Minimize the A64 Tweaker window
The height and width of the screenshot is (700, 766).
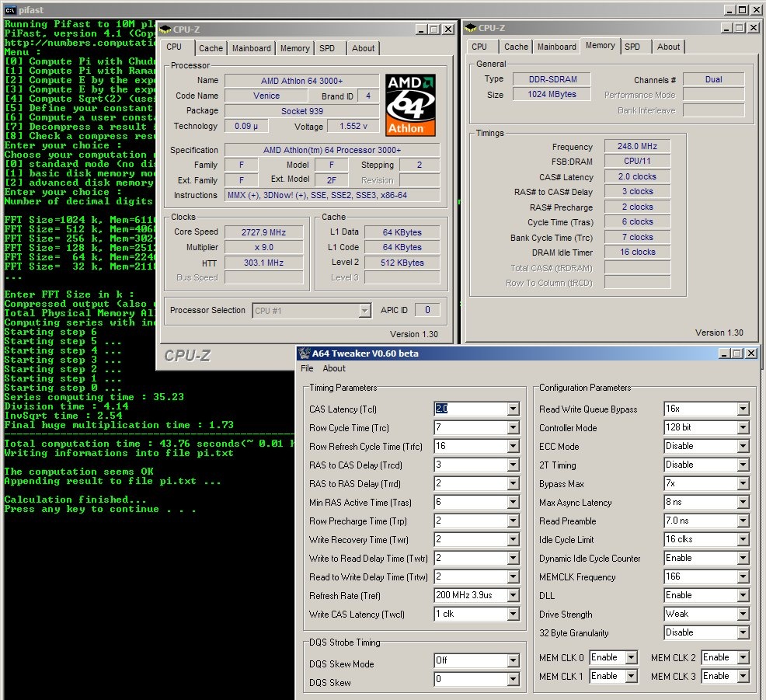(725, 353)
